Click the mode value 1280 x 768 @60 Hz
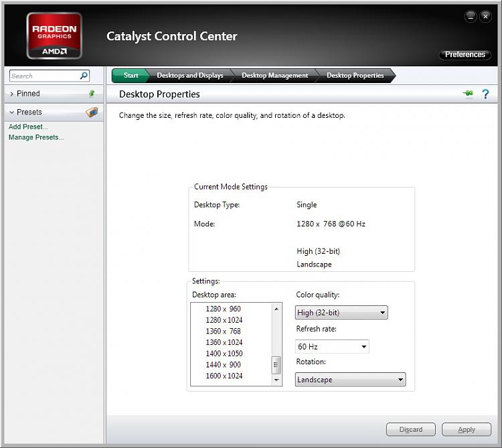This screenshot has height=448, width=502. point(331,224)
